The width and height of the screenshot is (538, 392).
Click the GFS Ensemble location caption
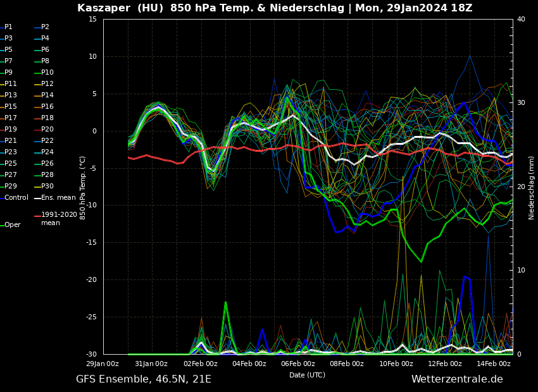coord(144,379)
